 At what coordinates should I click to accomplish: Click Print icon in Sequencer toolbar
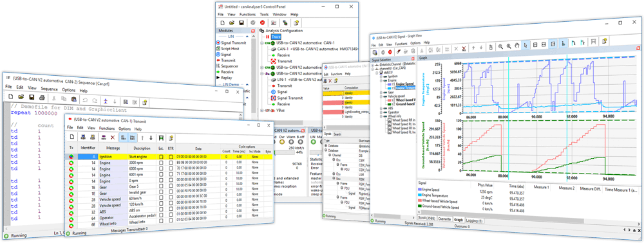click(x=42, y=98)
